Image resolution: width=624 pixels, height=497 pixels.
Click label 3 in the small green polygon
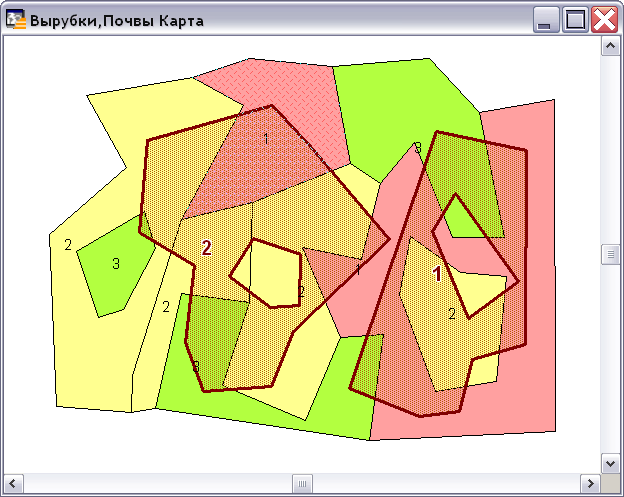point(116,263)
